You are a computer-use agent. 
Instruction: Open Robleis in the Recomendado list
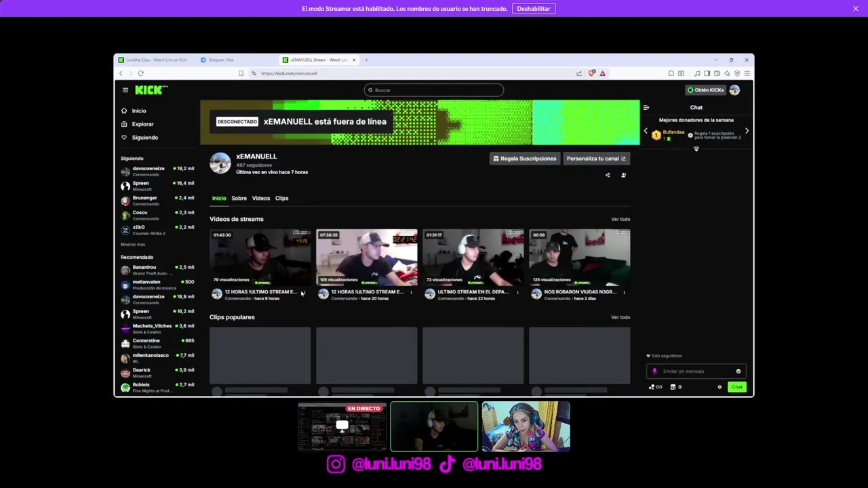[157, 387]
